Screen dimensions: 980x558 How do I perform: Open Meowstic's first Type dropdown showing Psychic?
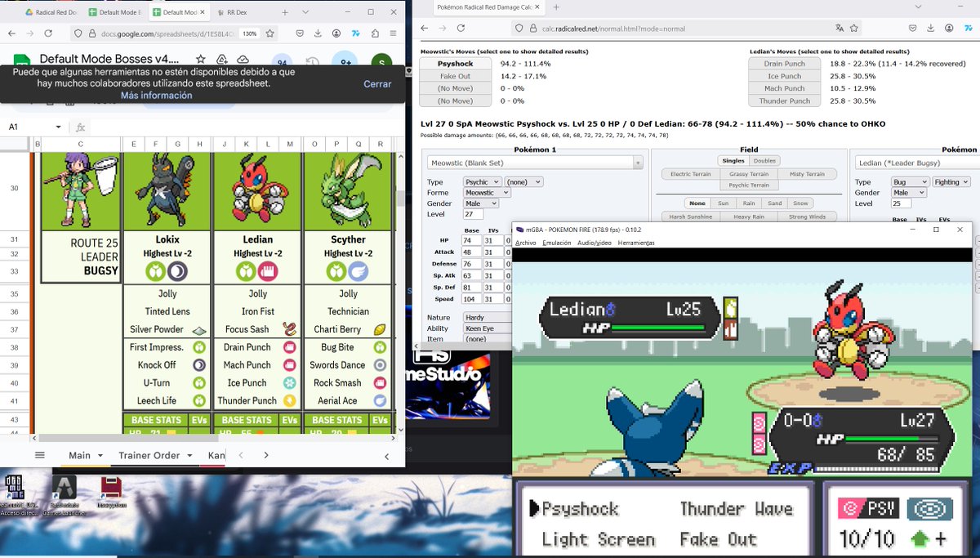[482, 182]
